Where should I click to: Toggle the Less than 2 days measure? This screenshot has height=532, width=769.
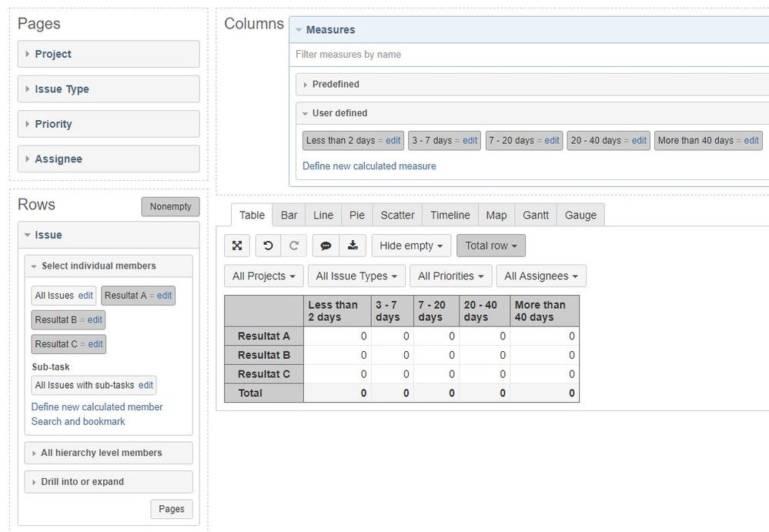coord(340,141)
